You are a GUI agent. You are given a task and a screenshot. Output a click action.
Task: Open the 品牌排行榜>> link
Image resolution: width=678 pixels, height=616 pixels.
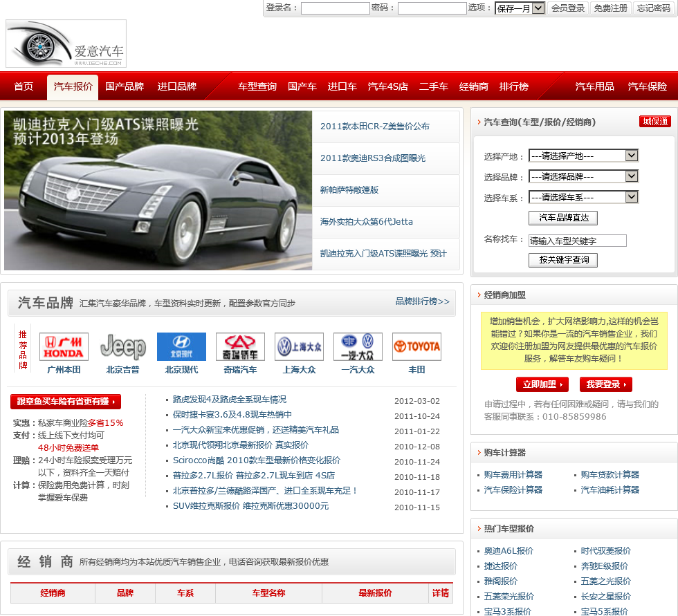tap(423, 301)
